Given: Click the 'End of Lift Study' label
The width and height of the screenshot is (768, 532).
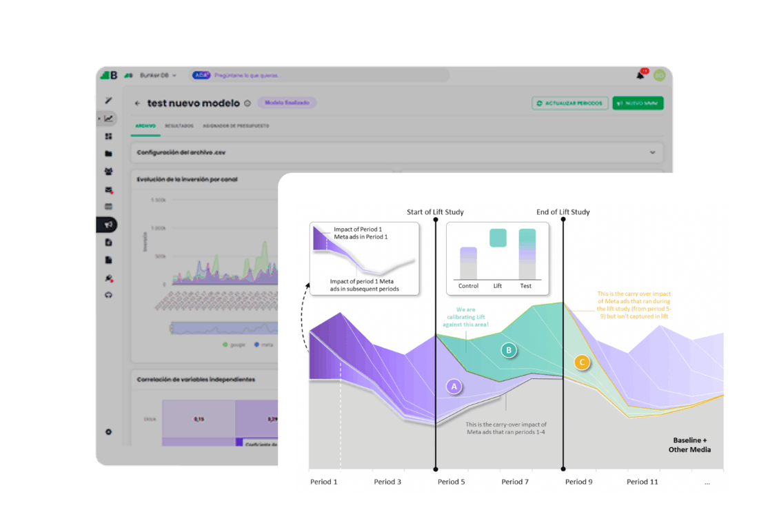Looking at the screenshot, I should coord(563,212).
